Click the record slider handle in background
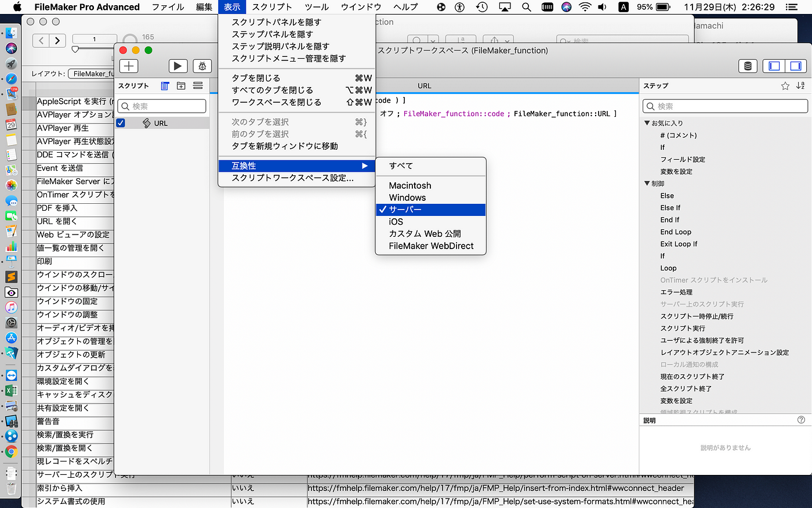The image size is (812, 508). 75,49
